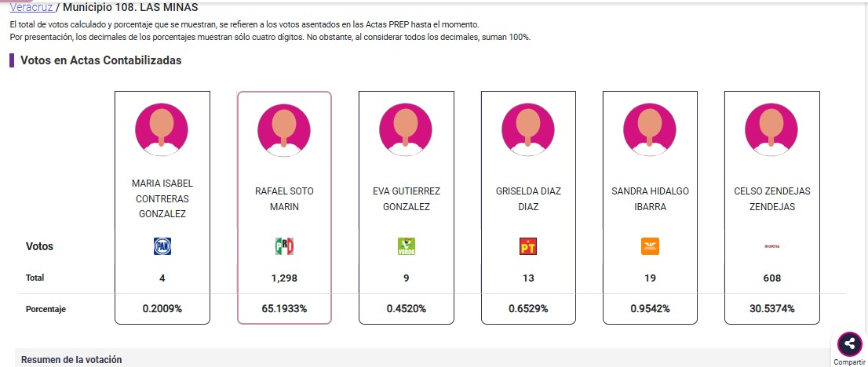Click the 1,298 total votes figure
Viewport: 868px width, 367px height.
284,278
